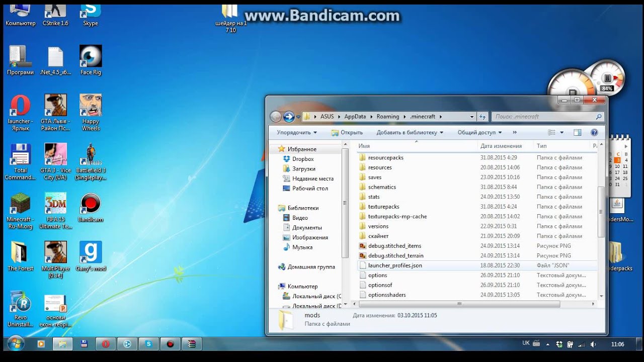The width and height of the screenshot is (644, 362).
Task: Sort by the Тип column header
Action: pos(562,146)
